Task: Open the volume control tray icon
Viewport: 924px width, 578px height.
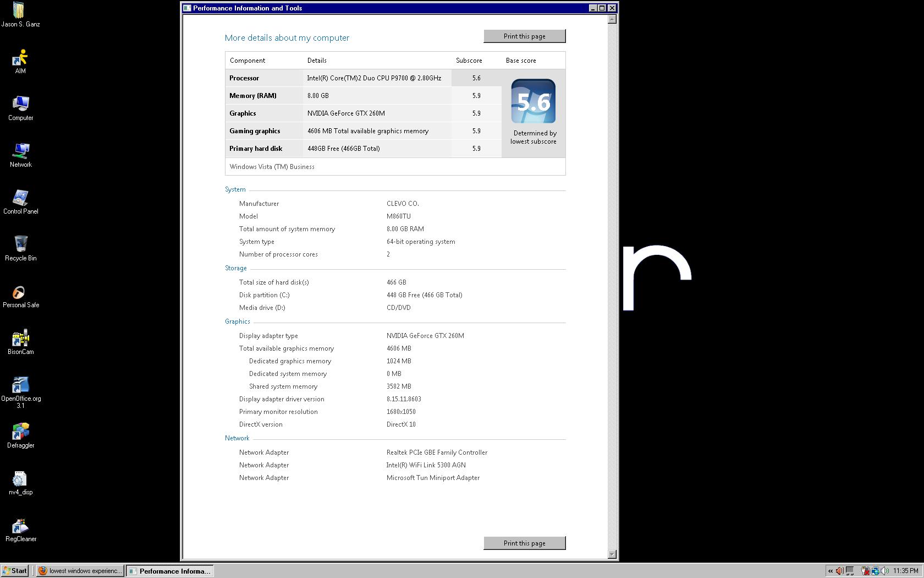Action: coord(884,571)
